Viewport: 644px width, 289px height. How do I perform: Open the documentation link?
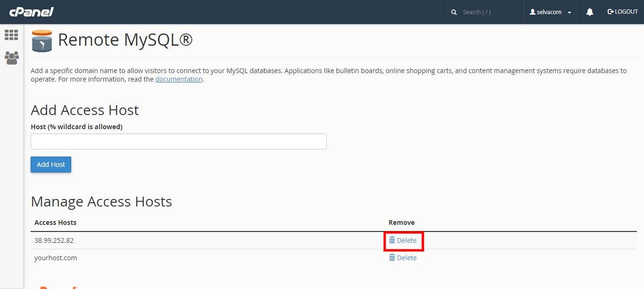pyautogui.click(x=179, y=79)
